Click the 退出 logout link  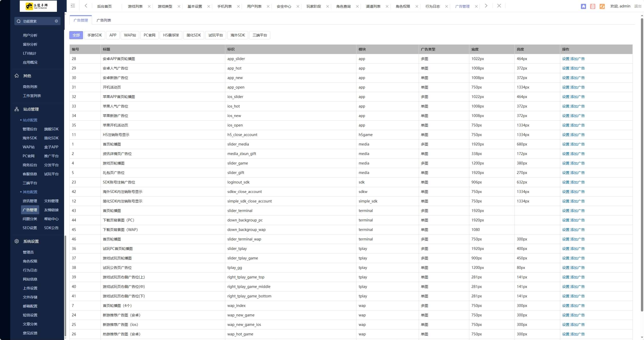637,6
